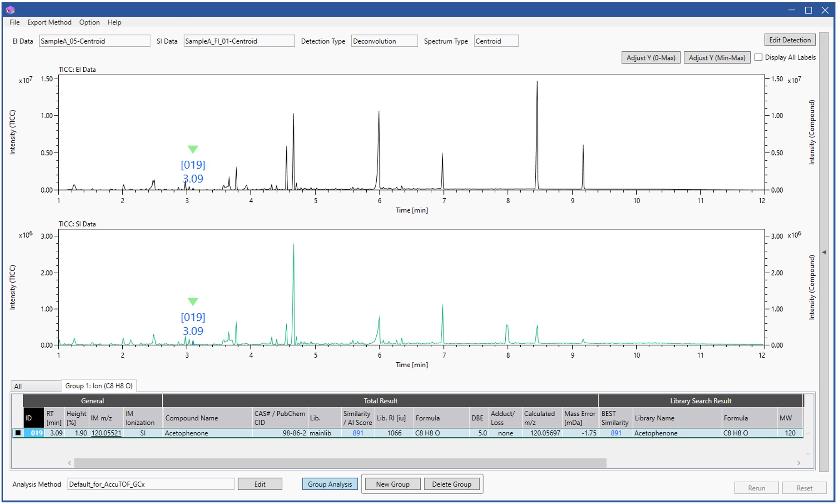Screen dimensions: 837x504
Task: Click the CAS number 98-86-2
Action: (294, 433)
